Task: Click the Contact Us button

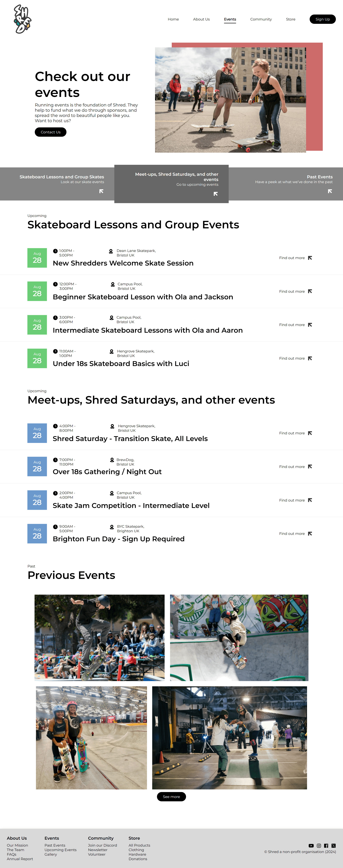Action: coord(50,132)
